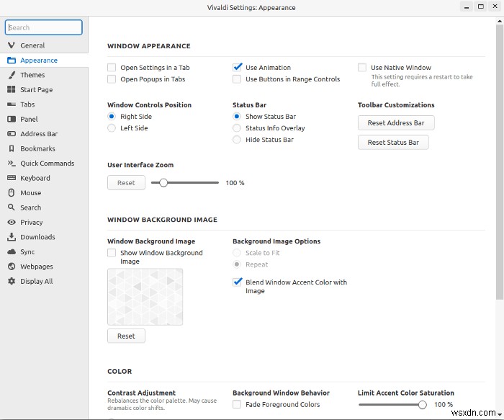Select Left Side window controls position

[112, 128]
